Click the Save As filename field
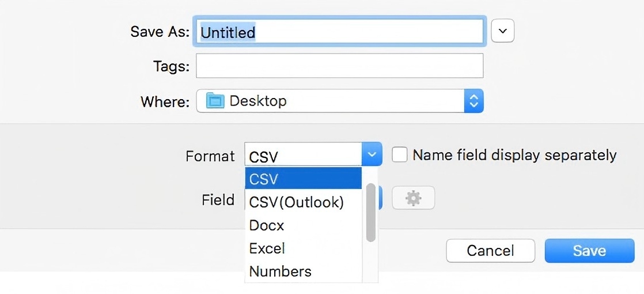The width and height of the screenshot is (644, 294). 339,32
